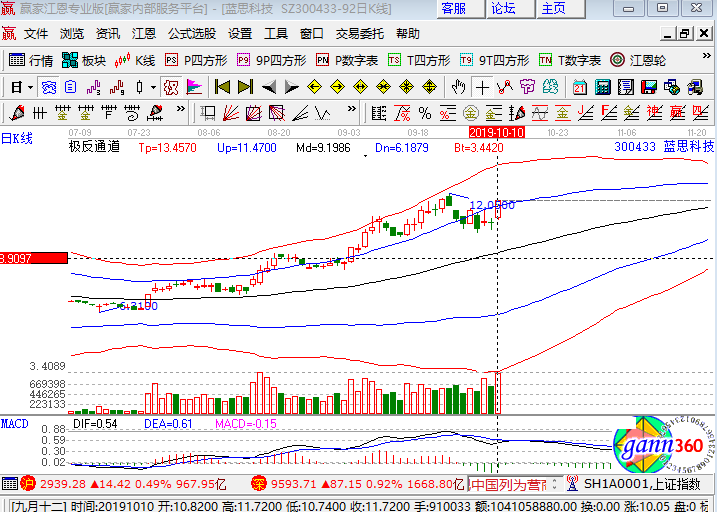Toggle the blue 资 information button

point(48,87)
